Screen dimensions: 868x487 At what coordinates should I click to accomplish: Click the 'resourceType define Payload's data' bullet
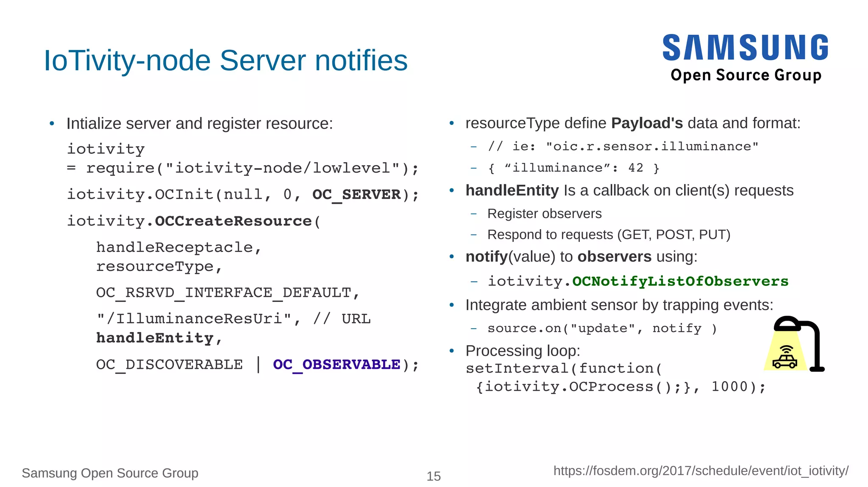633,123
